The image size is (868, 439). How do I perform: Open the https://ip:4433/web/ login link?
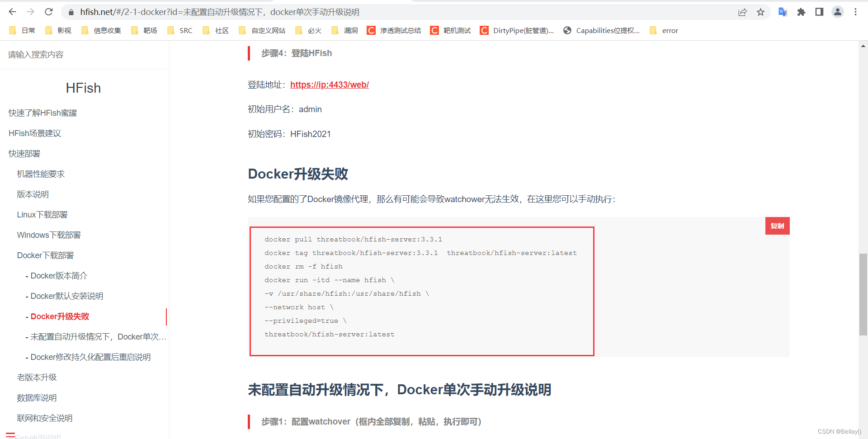330,85
